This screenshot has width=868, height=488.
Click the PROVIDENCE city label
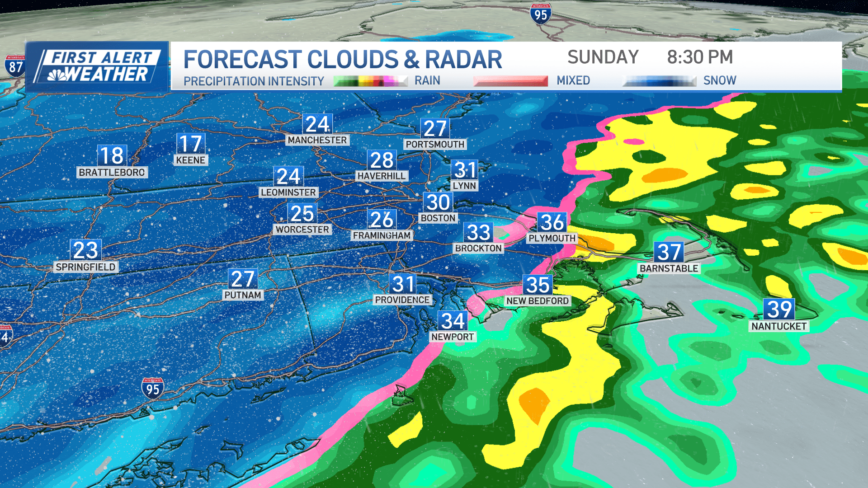coord(402,300)
